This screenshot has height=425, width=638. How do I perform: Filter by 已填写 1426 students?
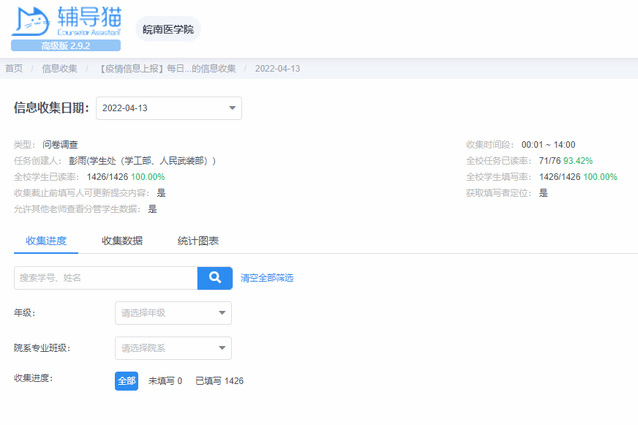[x=219, y=381]
